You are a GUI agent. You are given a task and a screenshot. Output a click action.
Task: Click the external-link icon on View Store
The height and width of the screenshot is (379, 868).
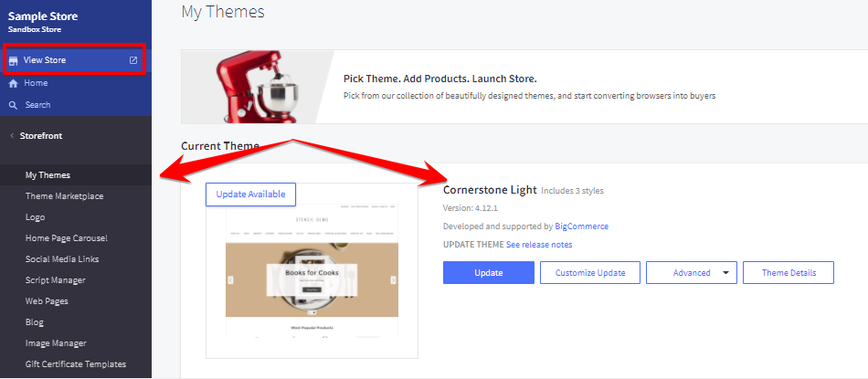[x=133, y=60]
